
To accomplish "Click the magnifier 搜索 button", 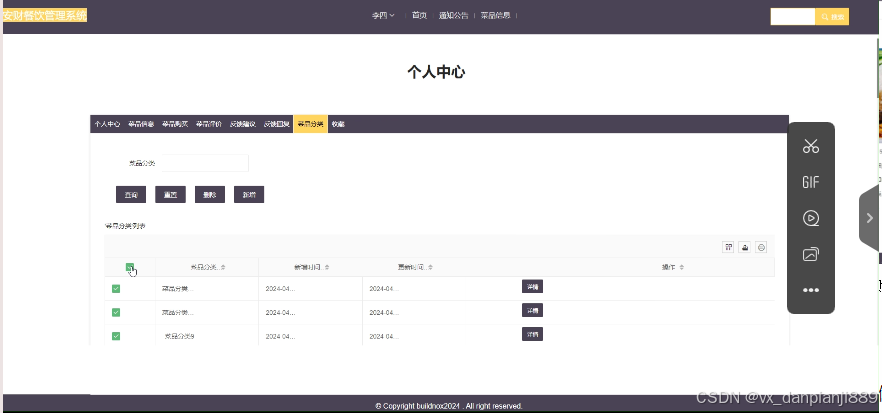I will click(x=832, y=17).
